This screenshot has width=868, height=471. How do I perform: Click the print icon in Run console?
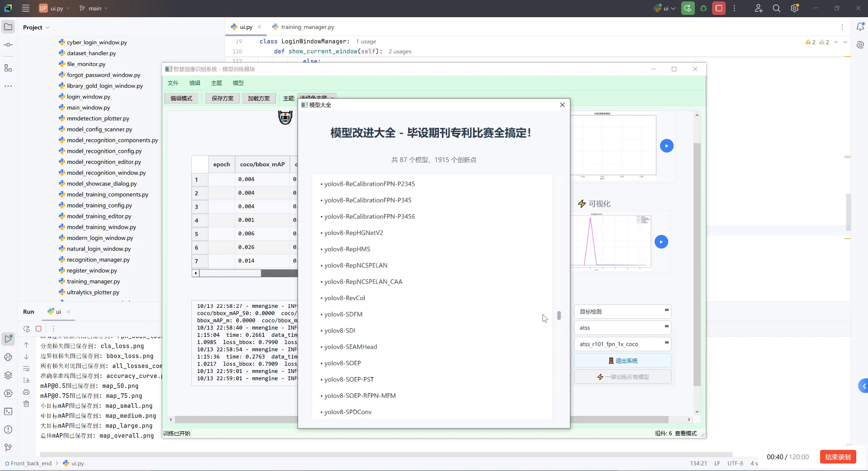tap(26, 392)
